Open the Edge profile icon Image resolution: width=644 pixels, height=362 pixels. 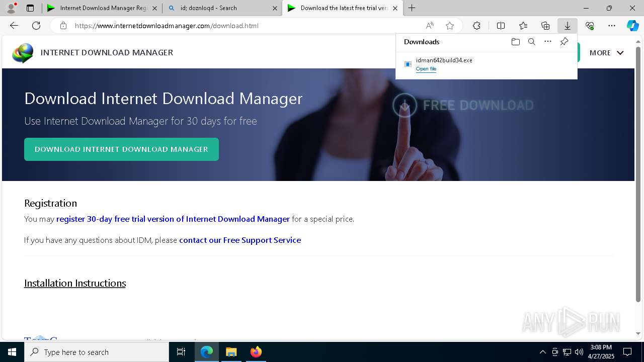(11, 8)
